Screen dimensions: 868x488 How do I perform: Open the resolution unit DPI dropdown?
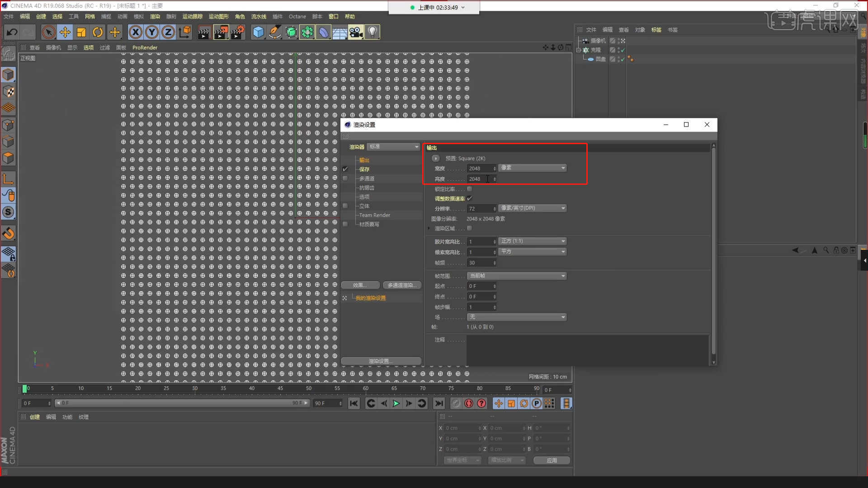click(533, 208)
